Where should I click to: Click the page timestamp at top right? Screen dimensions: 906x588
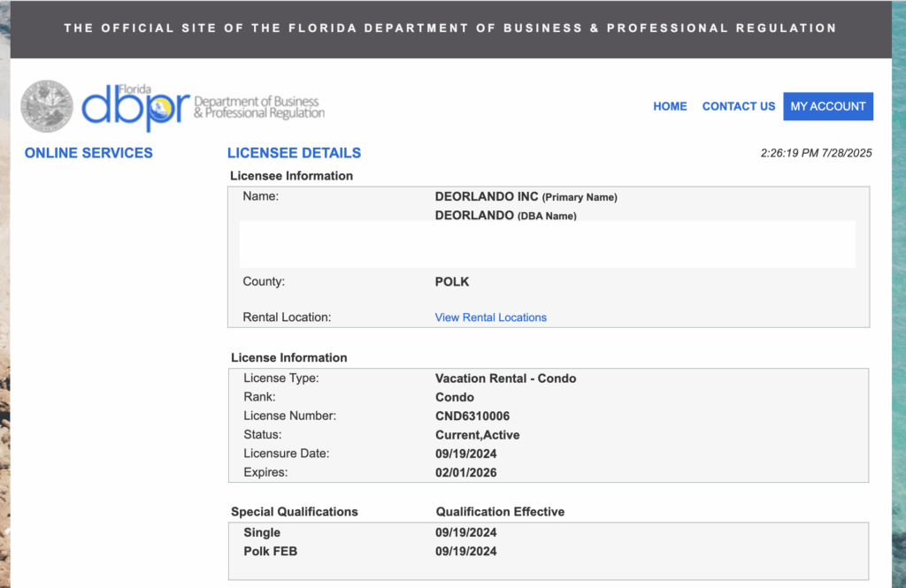[x=816, y=153]
